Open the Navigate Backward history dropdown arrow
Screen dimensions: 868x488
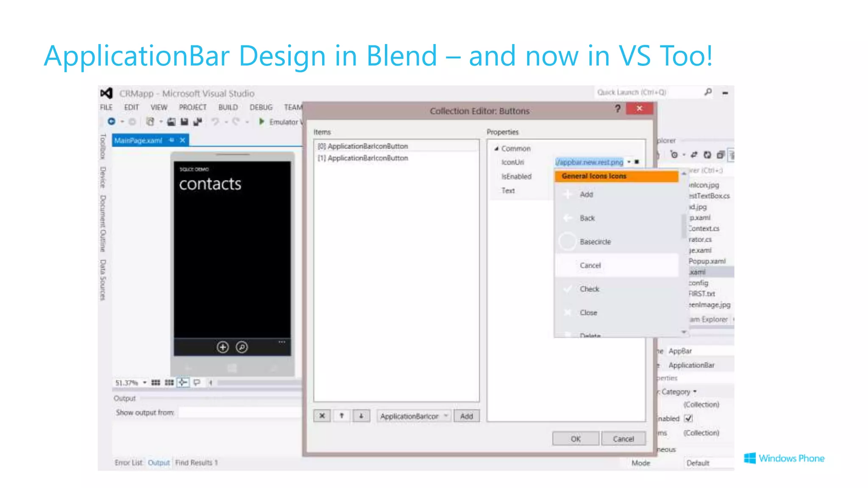coord(122,122)
